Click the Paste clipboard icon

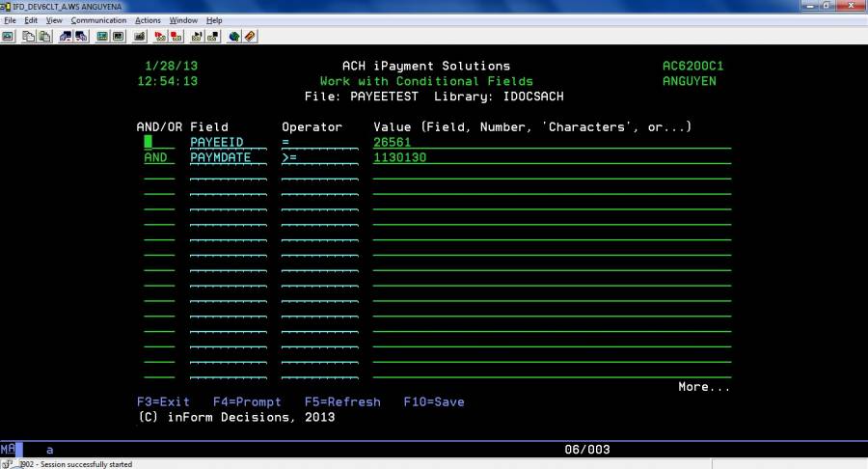[x=44, y=37]
